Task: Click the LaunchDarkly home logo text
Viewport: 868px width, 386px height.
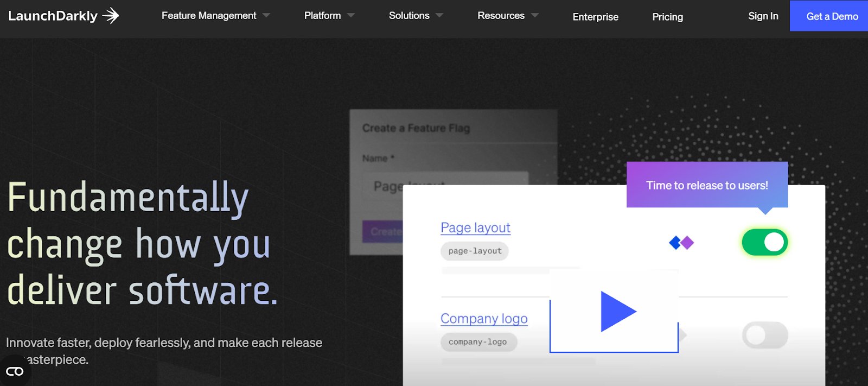Action: (53, 16)
